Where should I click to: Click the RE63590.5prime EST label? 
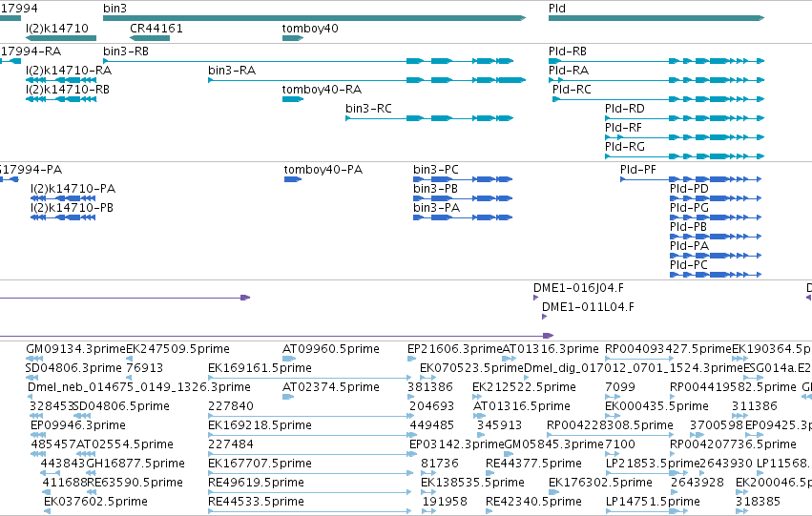point(135,484)
